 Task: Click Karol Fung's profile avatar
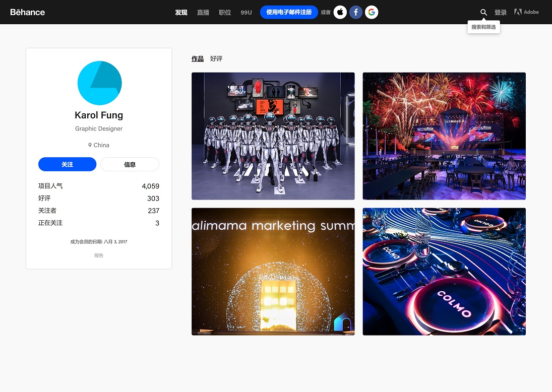100,83
